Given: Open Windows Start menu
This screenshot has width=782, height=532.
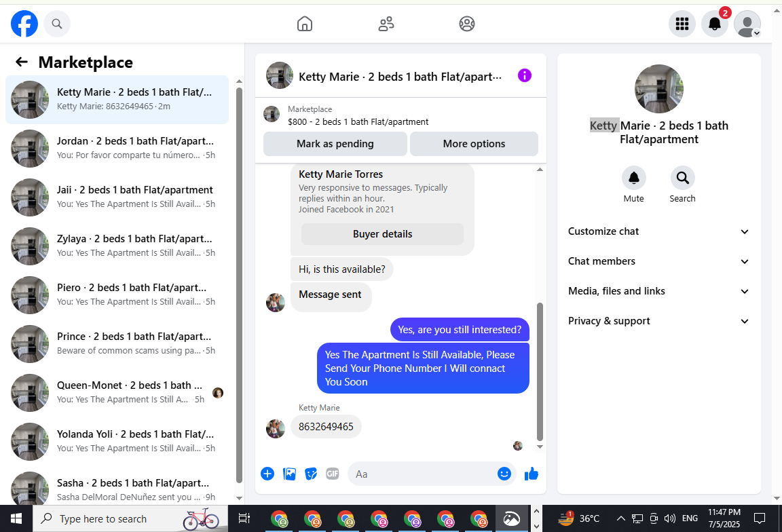Looking at the screenshot, I should click(16, 518).
